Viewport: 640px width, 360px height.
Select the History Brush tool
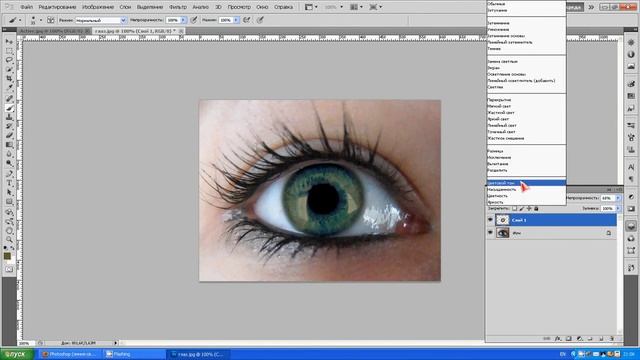[x=9, y=127]
